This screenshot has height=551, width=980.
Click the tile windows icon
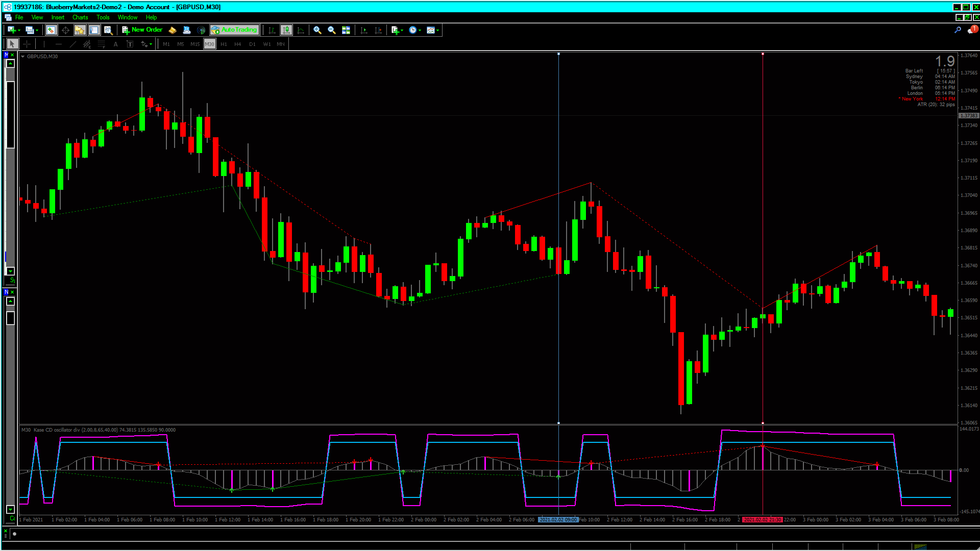[346, 30]
